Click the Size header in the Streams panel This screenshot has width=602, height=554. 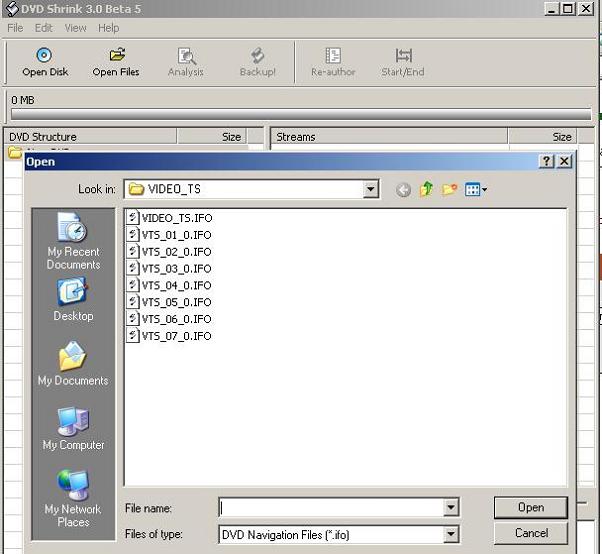(x=542, y=137)
